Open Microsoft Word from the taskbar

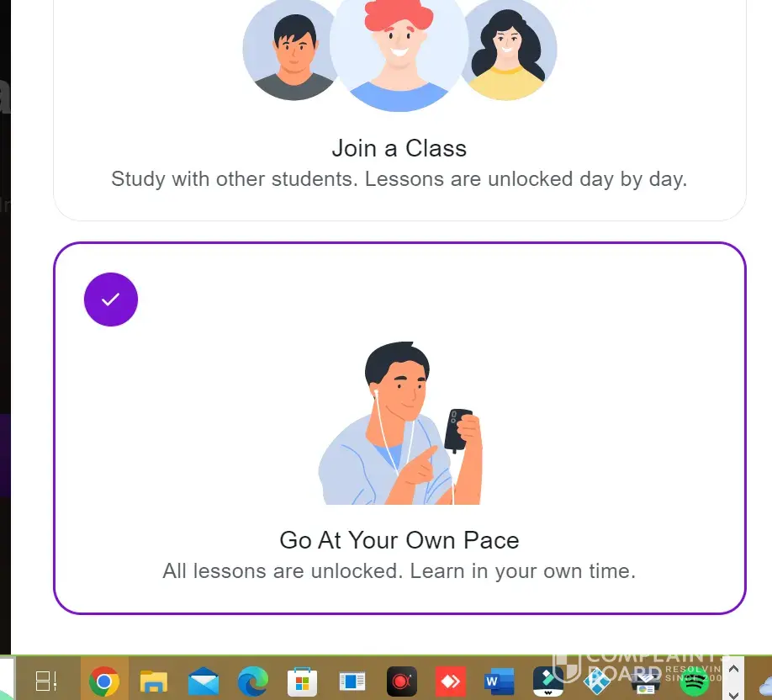[x=500, y=681]
